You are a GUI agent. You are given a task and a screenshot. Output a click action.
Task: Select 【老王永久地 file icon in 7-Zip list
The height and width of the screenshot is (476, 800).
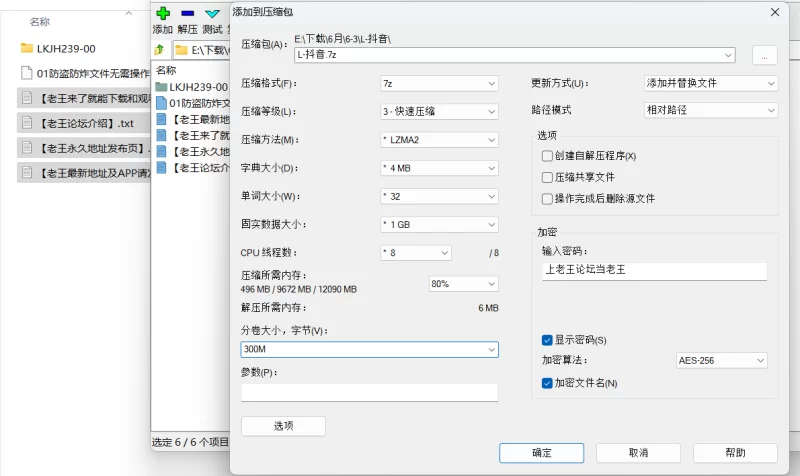[161, 152]
